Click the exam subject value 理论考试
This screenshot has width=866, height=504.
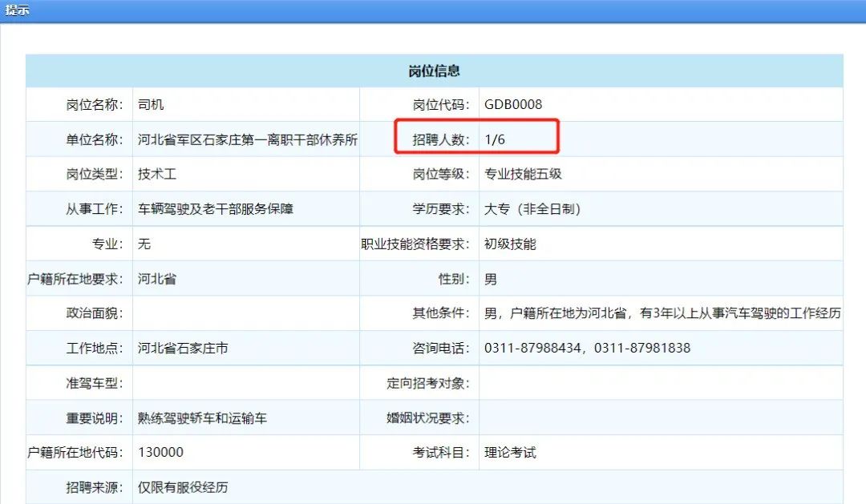coord(510,453)
